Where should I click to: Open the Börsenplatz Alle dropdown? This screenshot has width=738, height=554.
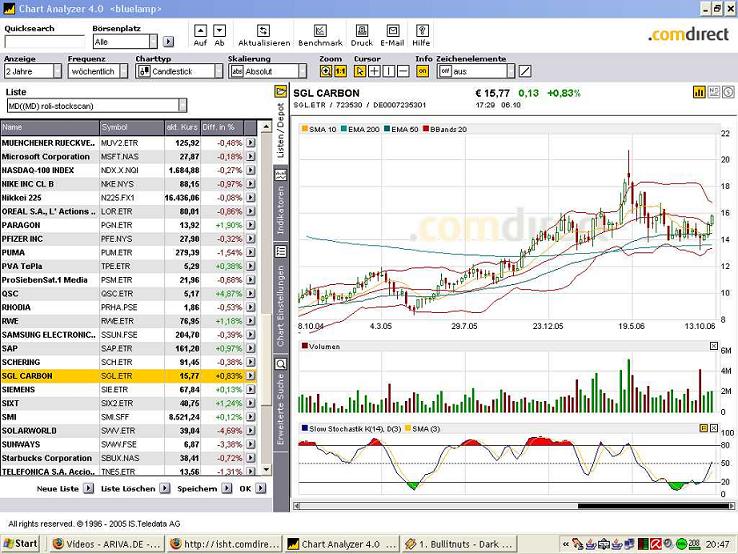(125, 42)
